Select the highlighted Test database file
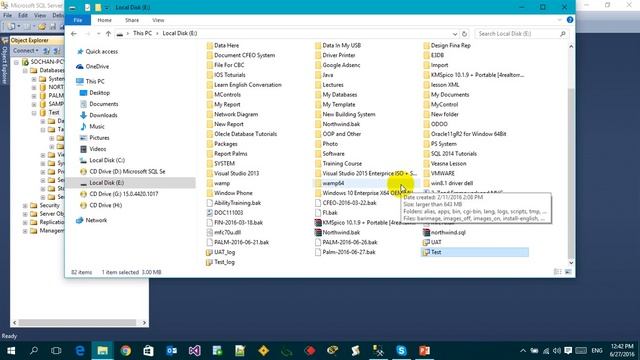The height and width of the screenshot is (360, 640). 475,252
